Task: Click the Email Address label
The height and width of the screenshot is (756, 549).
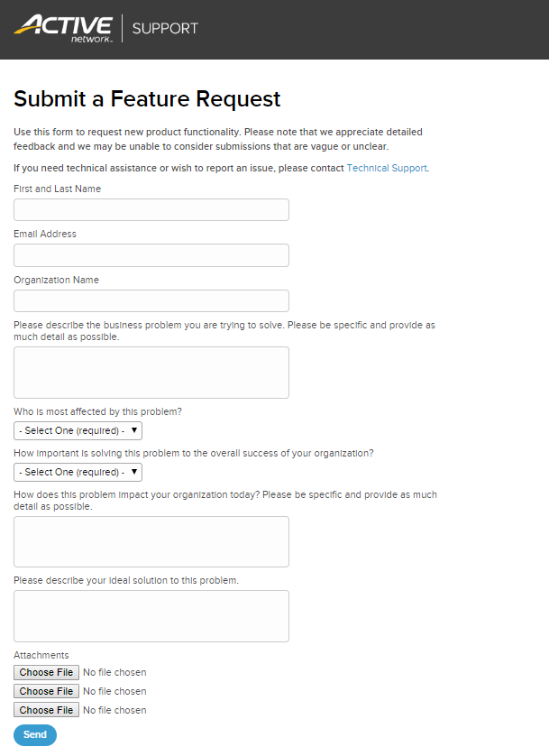Action: click(45, 234)
